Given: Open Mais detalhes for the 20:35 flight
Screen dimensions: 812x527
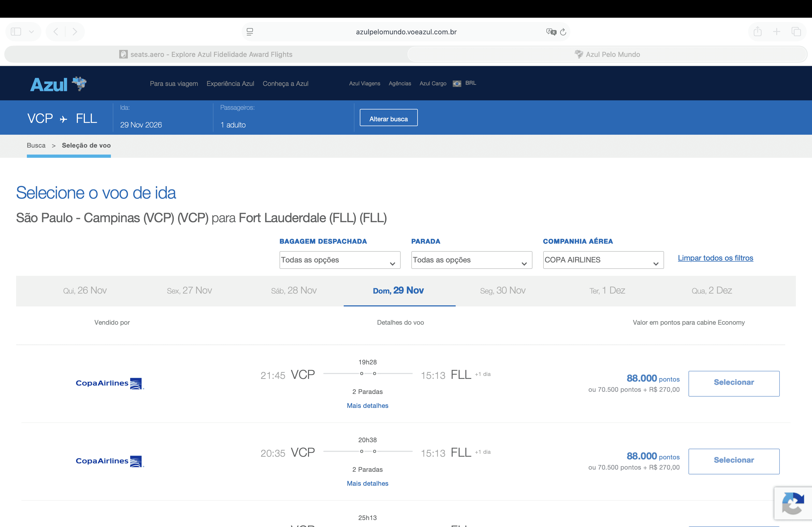Looking at the screenshot, I should click(367, 483).
